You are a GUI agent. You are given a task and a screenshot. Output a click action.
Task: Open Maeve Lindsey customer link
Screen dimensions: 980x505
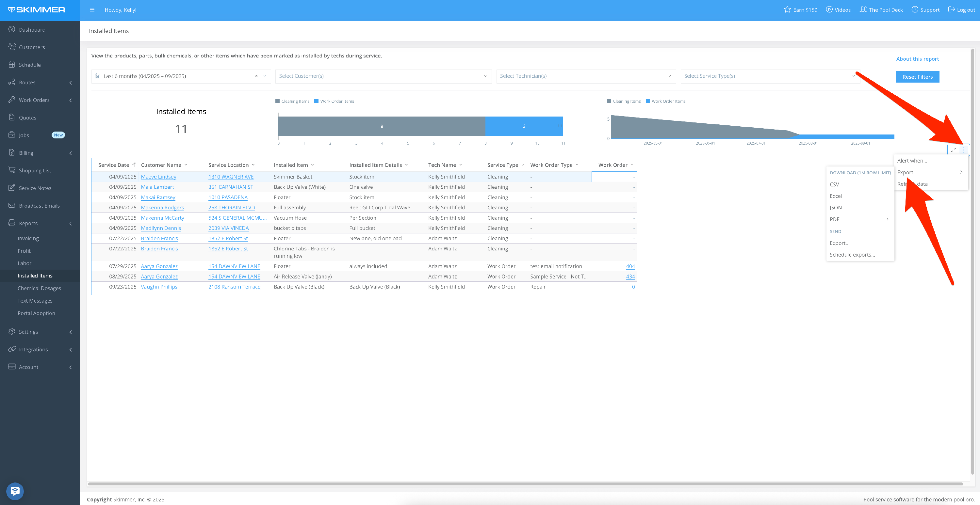(158, 177)
